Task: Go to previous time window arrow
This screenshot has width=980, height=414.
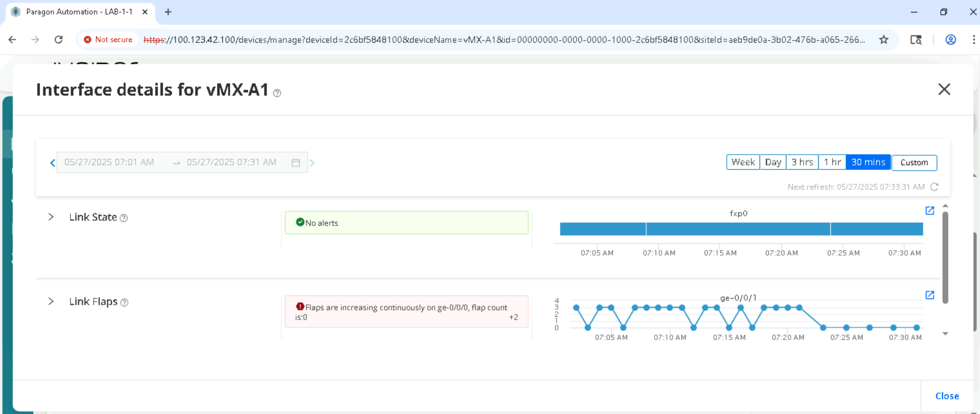Action: pyautogui.click(x=52, y=163)
